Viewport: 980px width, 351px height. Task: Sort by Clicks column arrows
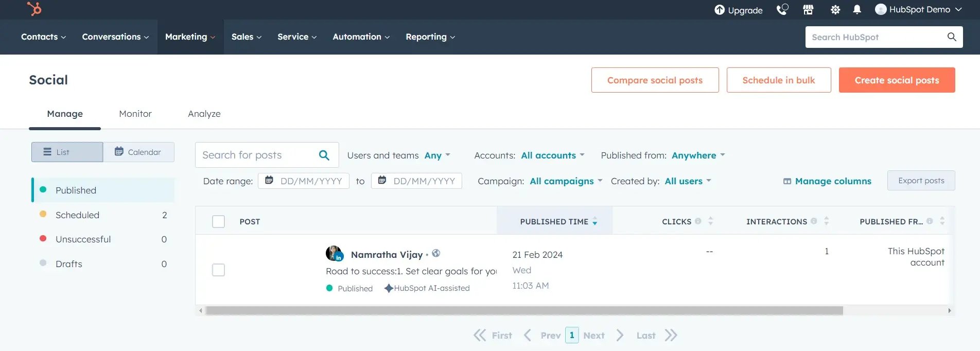click(711, 221)
